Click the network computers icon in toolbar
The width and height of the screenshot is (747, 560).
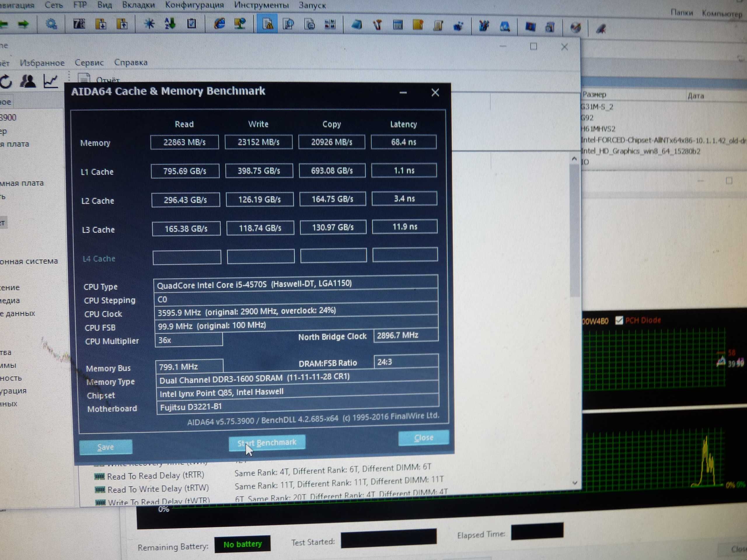tap(240, 24)
